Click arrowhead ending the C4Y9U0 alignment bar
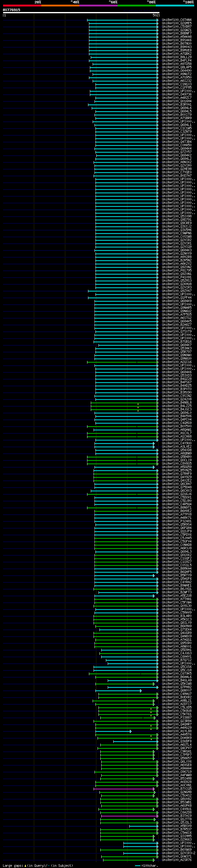Screen dimensions: 197x868 coord(154,443)
